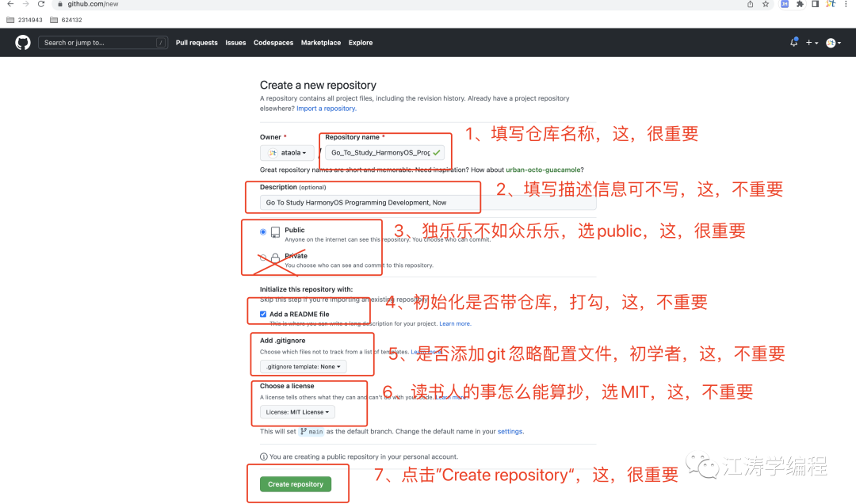
Task: Open the 2314943 bookmarks folder
Action: pos(25,20)
